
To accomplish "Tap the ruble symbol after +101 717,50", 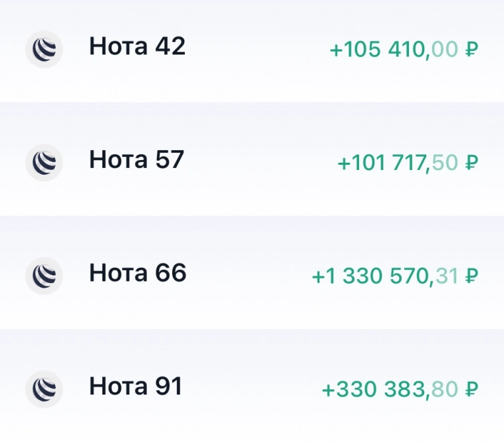I will [x=471, y=163].
